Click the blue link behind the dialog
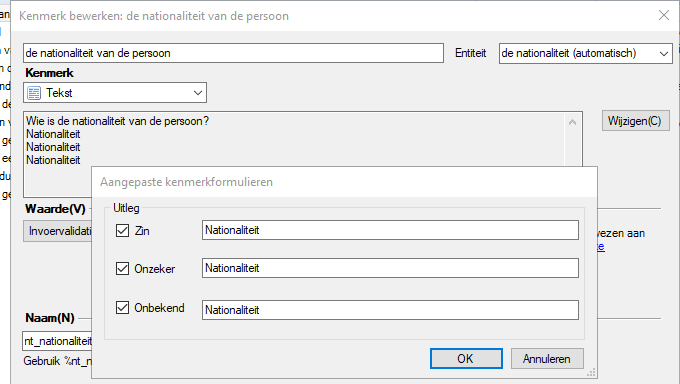Screen dimensions: 680x384 601,246
